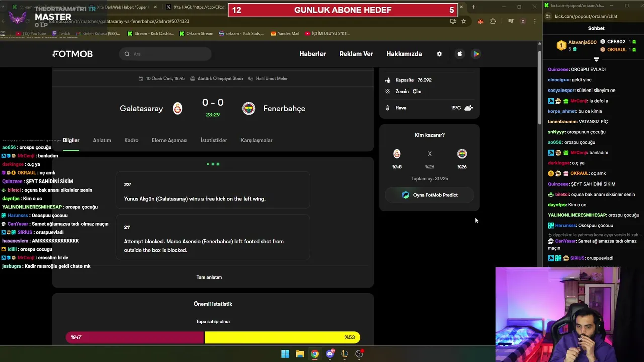Open Chrome three-dot menu
Screen dimensions: 644x362
[535, 21]
